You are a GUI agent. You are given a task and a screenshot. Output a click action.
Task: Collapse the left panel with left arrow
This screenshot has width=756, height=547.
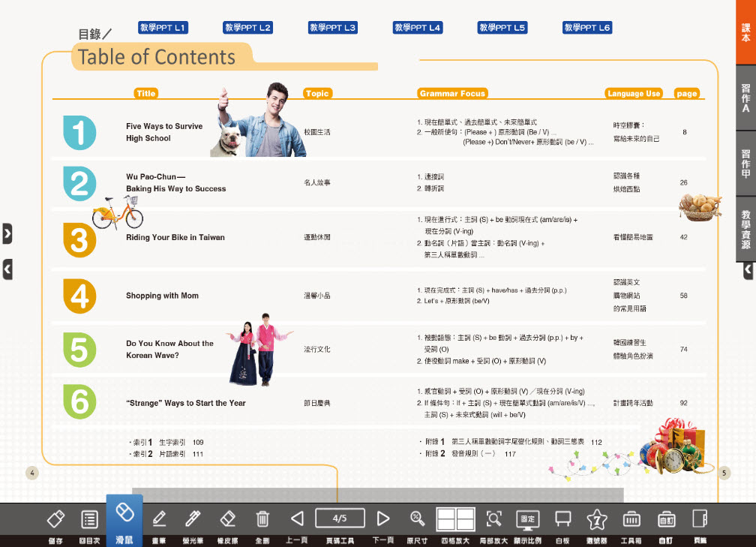[x=7, y=269]
